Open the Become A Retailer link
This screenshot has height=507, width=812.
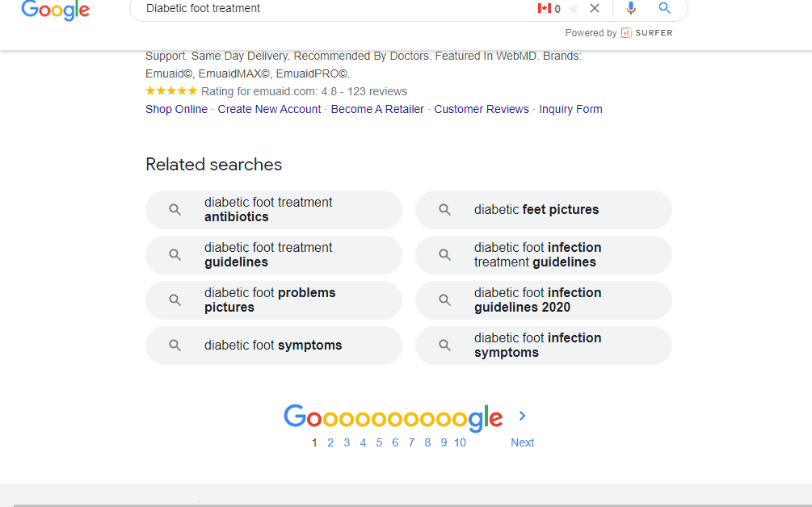pos(377,109)
